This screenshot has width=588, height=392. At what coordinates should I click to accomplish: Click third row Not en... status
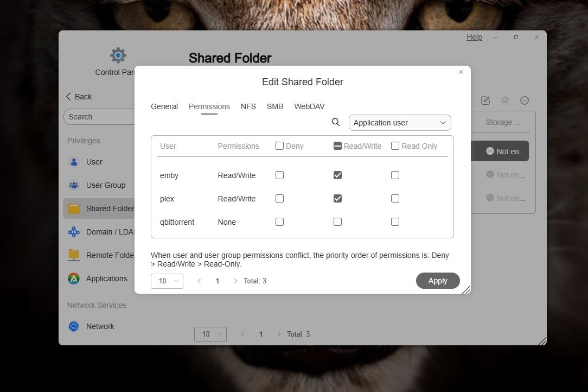pyautogui.click(x=506, y=198)
